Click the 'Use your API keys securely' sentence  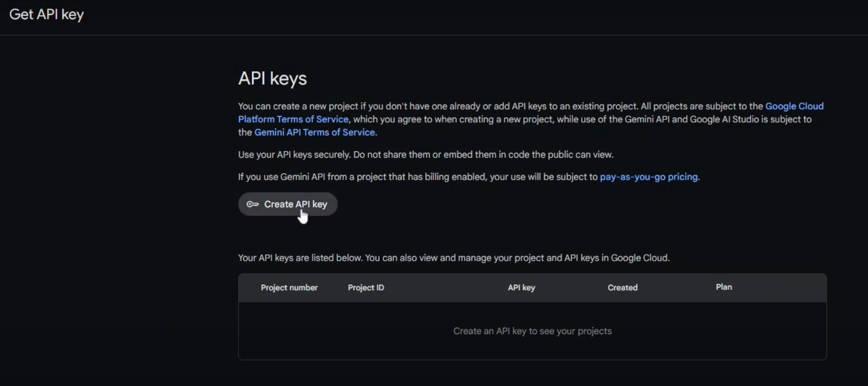pyautogui.click(x=426, y=155)
